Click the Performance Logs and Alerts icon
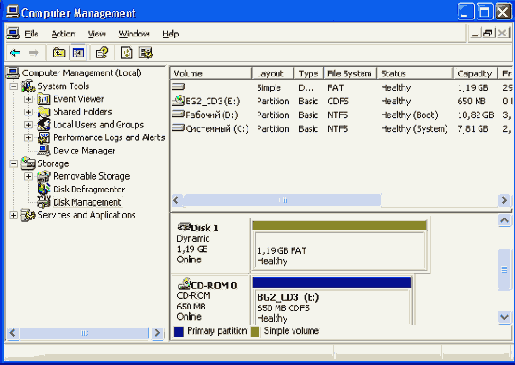Screen dimensions: 515x365 pos(44,137)
